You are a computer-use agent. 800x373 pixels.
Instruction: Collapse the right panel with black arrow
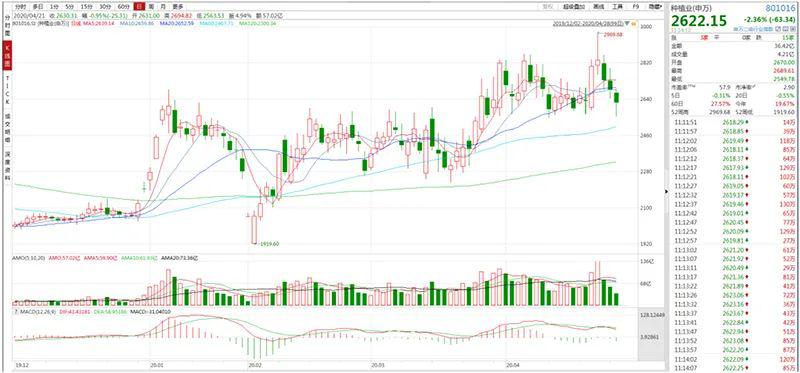666,192
